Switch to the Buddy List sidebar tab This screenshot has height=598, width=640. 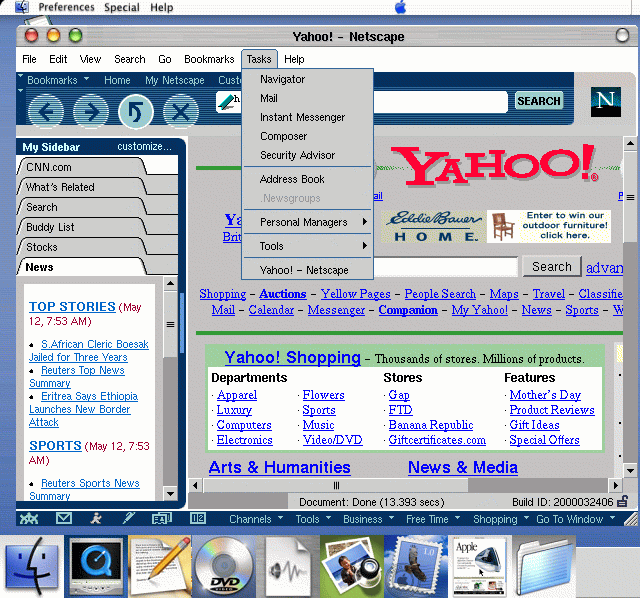coord(82,227)
